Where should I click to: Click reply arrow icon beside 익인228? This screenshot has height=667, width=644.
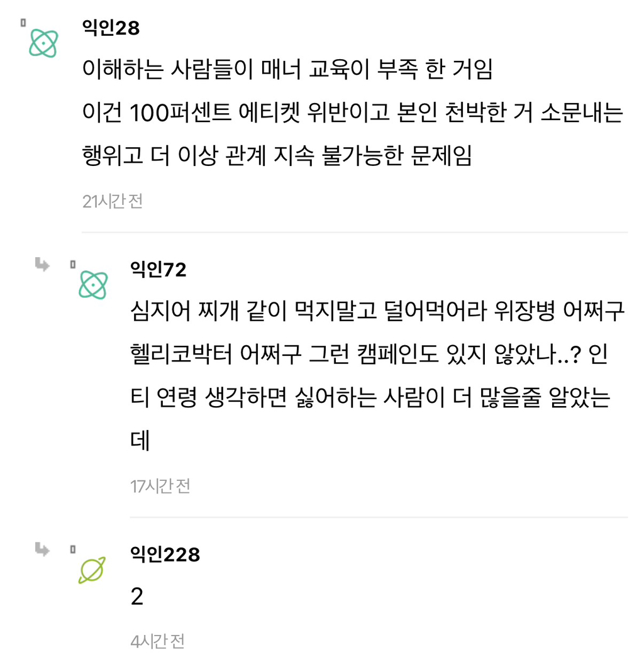43,549
